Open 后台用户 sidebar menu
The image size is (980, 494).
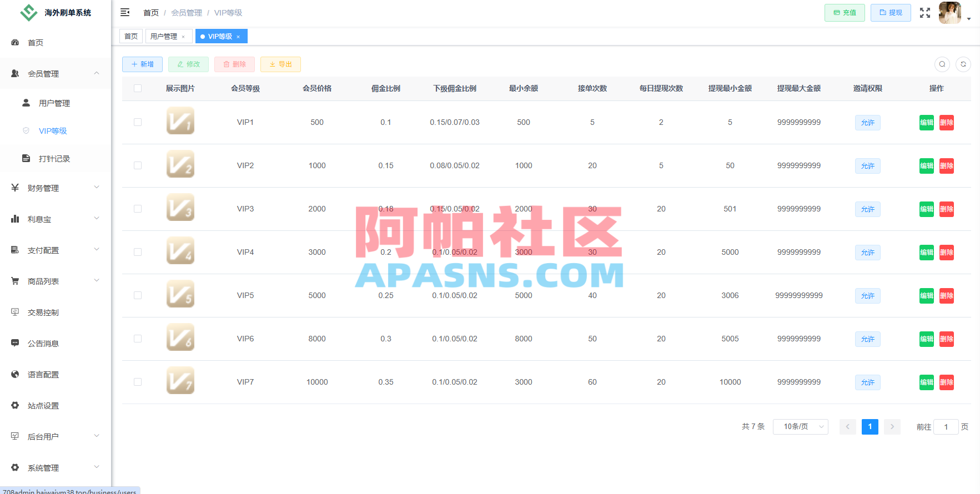[56, 436]
